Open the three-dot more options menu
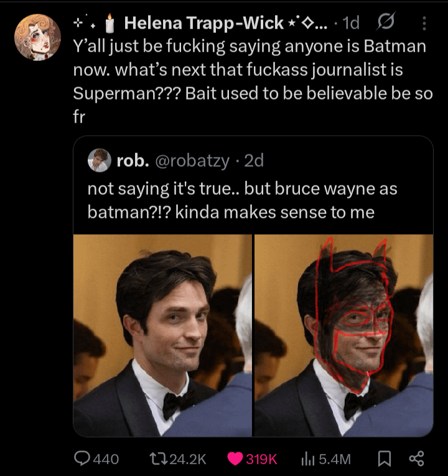Image resolution: width=448 pixels, height=476 pixels. pos(424,24)
